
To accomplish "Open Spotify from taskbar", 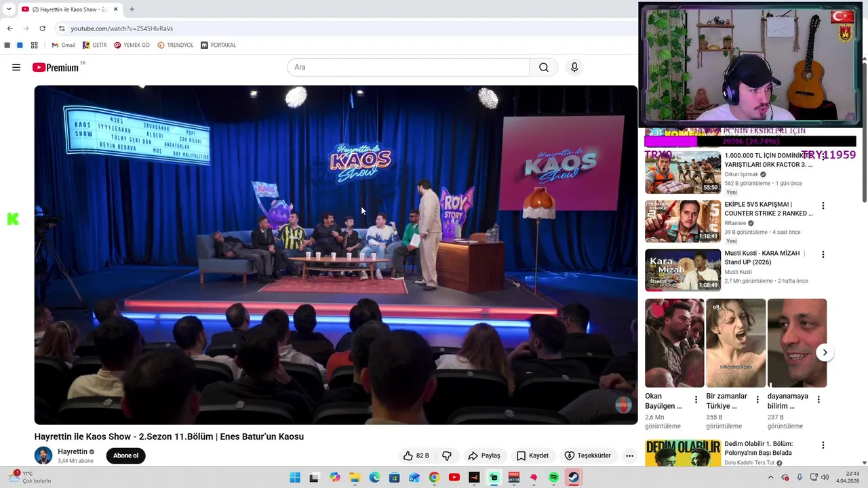I will tap(553, 477).
